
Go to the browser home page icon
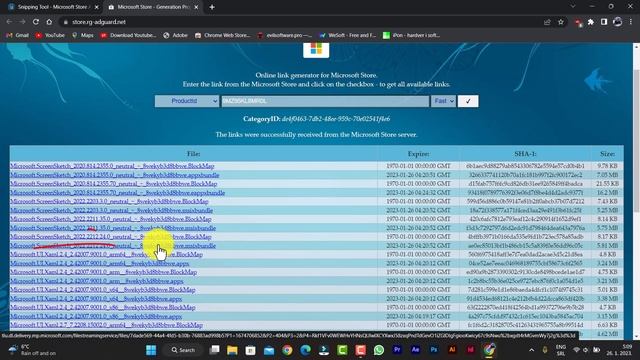(49, 22)
